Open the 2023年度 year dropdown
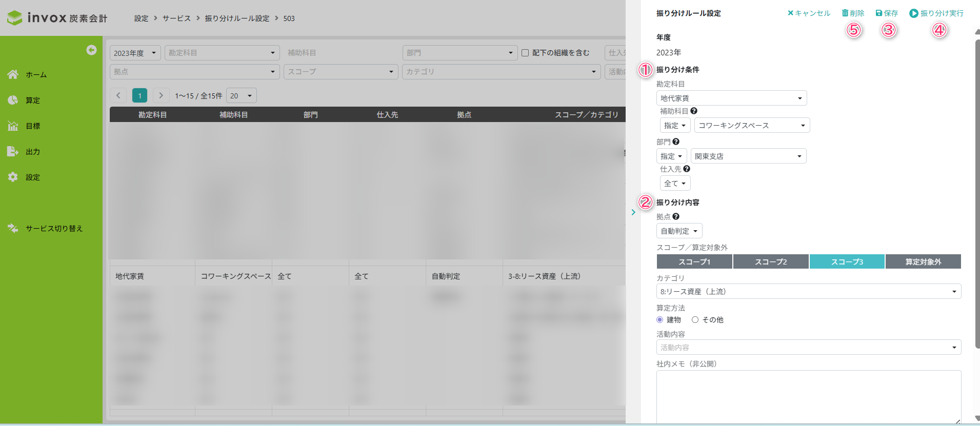Screen dimensions: 980x426 [135, 53]
